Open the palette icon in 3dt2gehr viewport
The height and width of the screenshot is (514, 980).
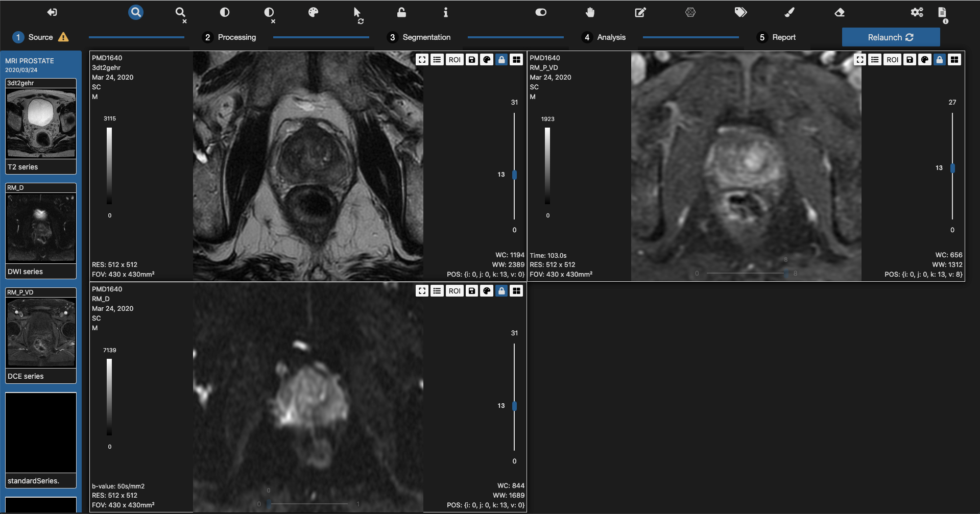coord(487,60)
